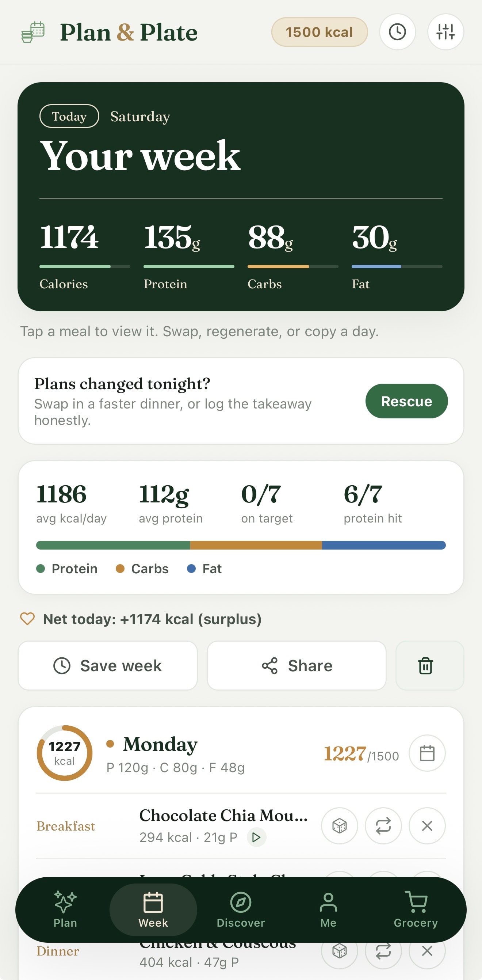Select the 1500 kcal target pill

319,32
